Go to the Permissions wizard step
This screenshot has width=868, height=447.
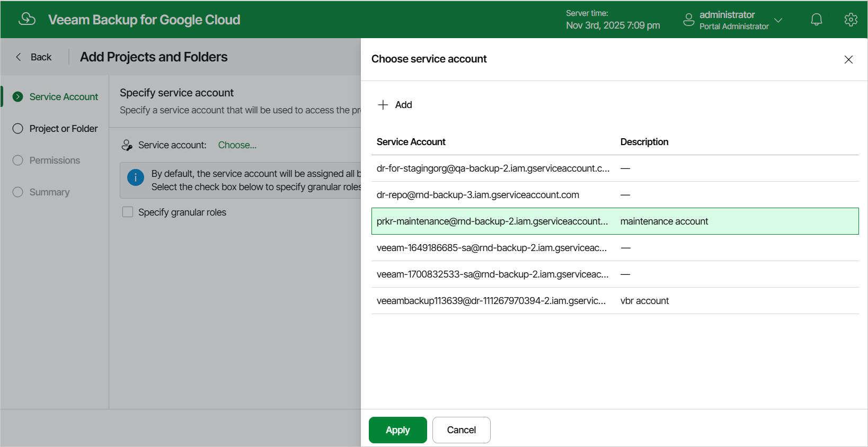[x=55, y=160]
